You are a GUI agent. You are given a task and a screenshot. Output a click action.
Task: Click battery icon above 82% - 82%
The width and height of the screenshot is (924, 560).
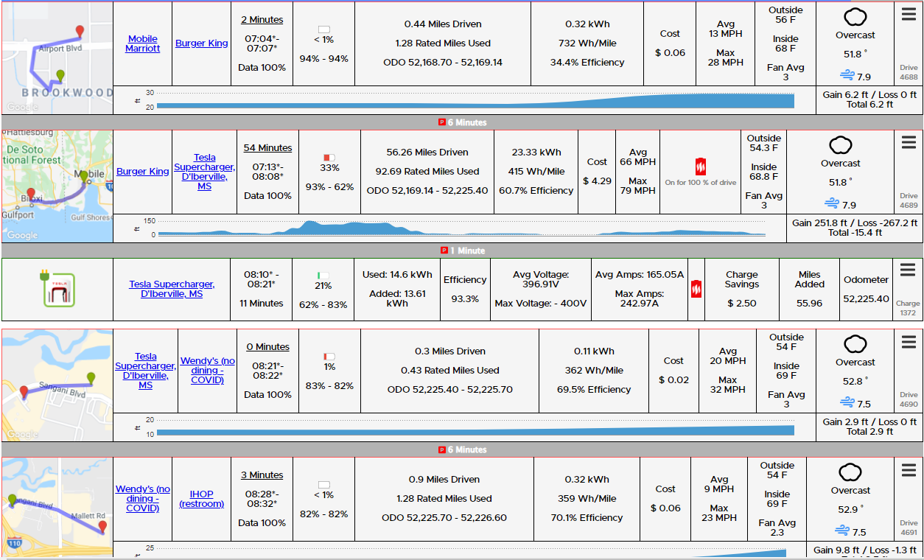click(323, 485)
